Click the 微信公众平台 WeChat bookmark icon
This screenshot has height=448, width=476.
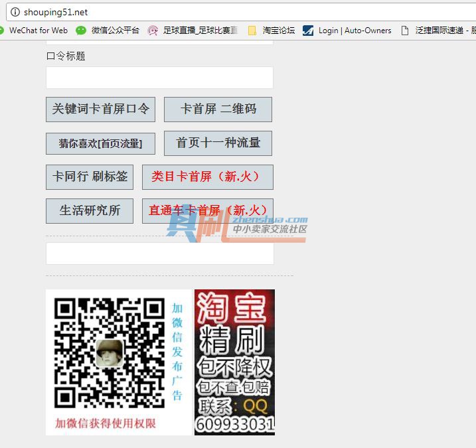click(x=81, y=31)
